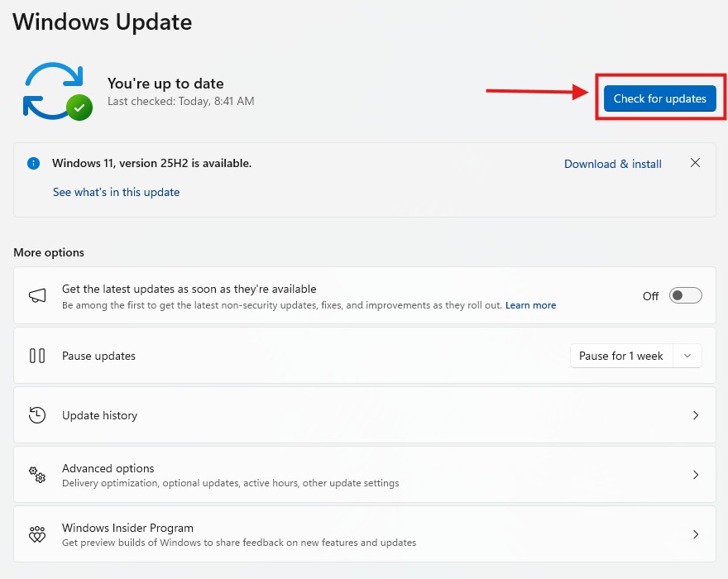Enable the get latest updates toggle switch

tap(685, 296)
